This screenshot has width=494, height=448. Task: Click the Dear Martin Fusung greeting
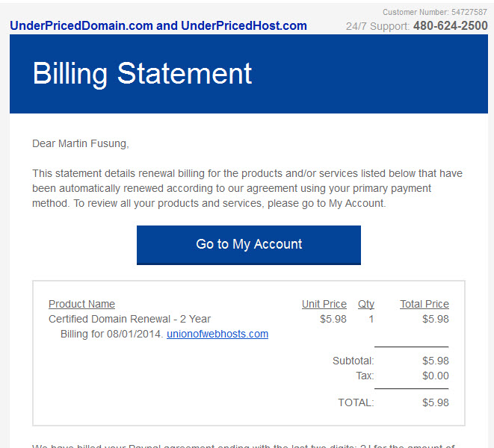coord(81,143)
